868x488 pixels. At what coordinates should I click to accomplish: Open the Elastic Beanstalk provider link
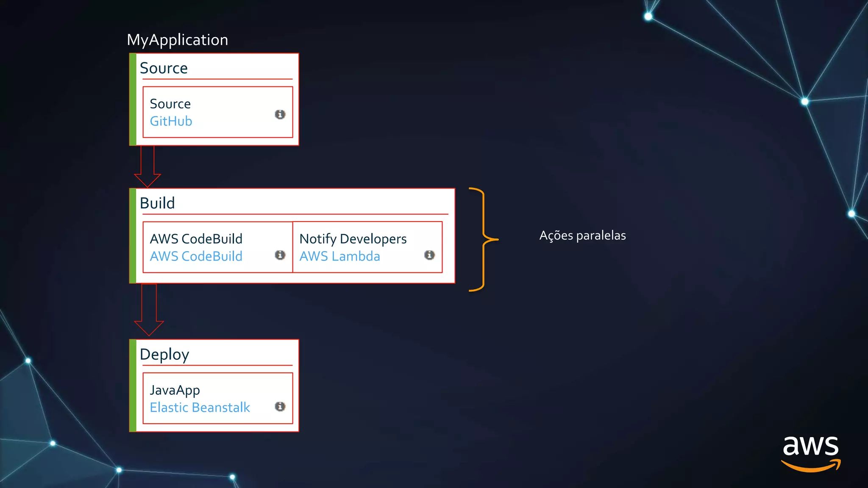[x=200, y=408]
